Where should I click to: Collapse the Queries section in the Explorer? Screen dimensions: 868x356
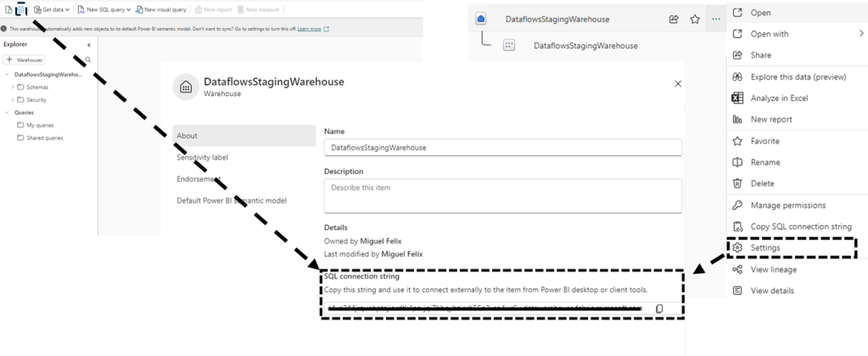click(x=7, y=112)
